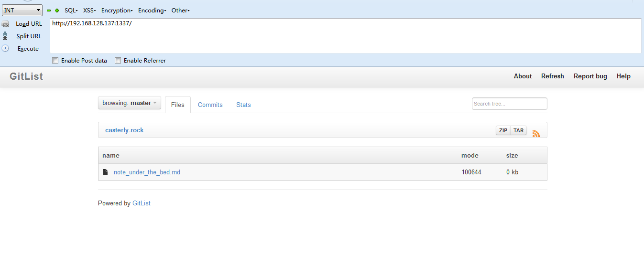The width and height of the screenshot is (644, 277).
Task: Switch to the Files tab
Action: point(178,105)
